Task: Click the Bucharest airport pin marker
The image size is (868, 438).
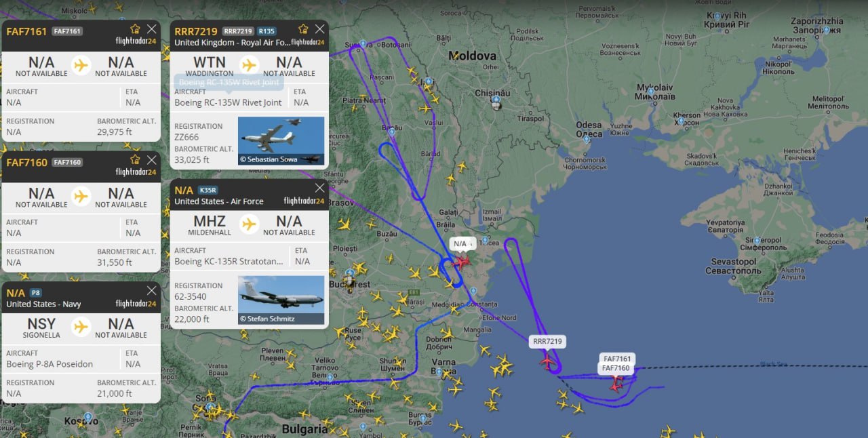Action: pyautogui.click(x=349, y=274)
